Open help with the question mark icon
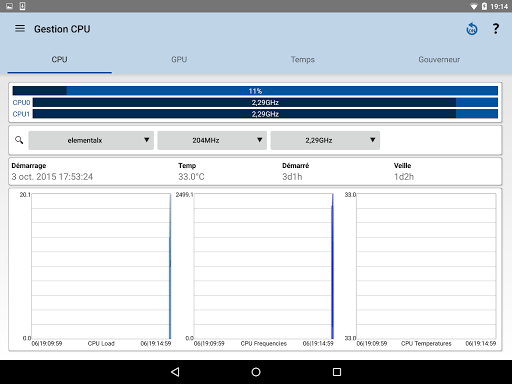 tap(496, 29)
